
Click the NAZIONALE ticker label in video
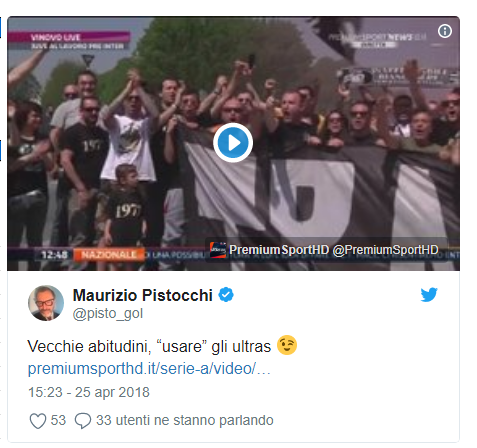coord(109,255)
